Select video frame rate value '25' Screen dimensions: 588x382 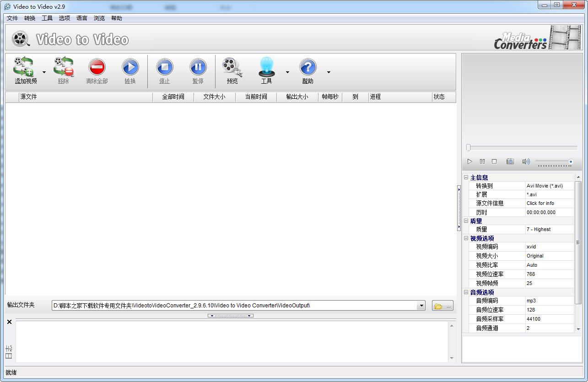[x=550, y=284]
